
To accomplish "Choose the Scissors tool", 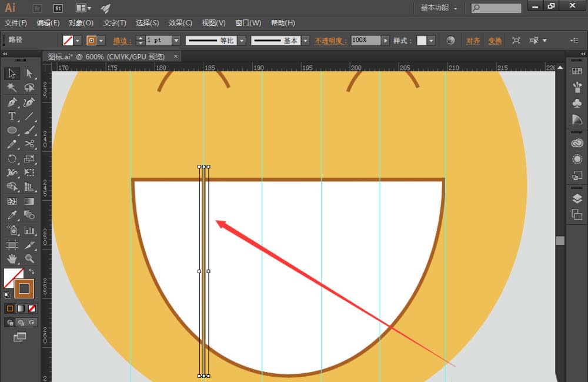I will click(x=29, y=144).
